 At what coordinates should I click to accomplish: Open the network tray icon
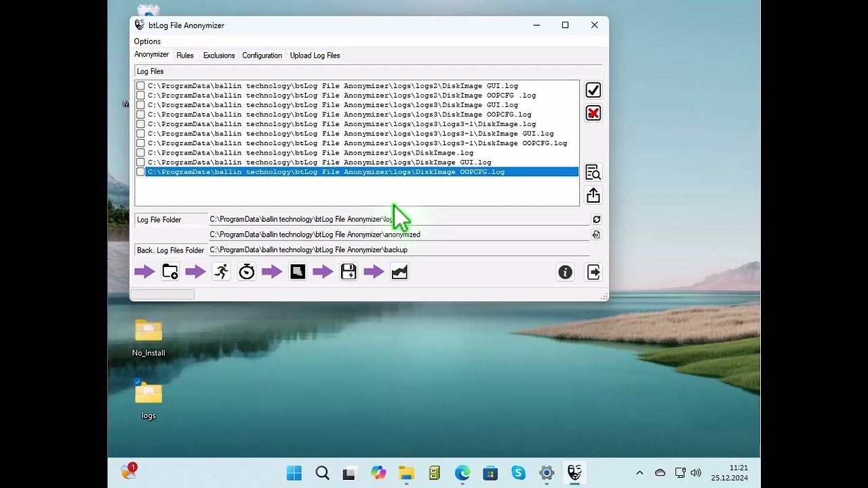click(680, 473)
